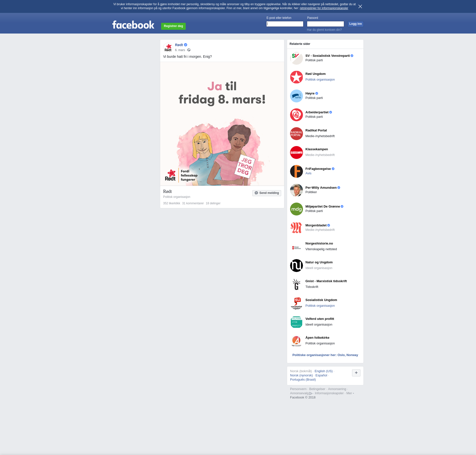The image size is (476, 455).
Task: Close the cookie notice banner
Action: 360,6
